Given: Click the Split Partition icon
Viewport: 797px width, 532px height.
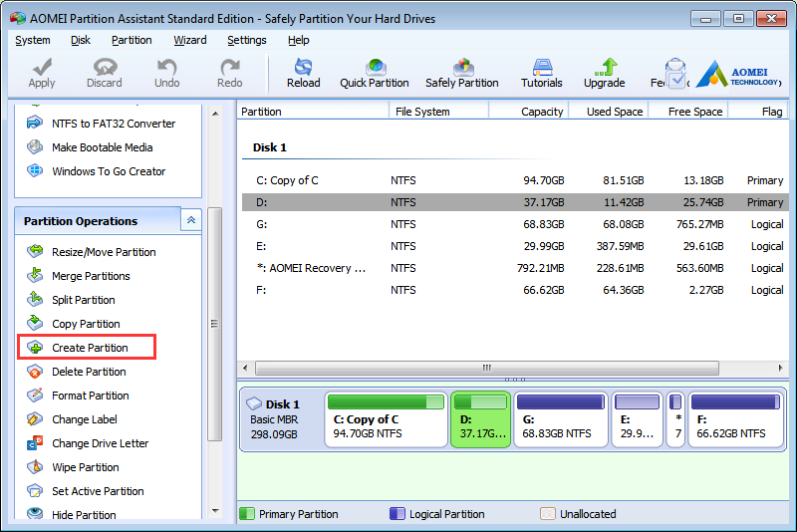Looking at the screenshot, I should [x=35, y=299].
